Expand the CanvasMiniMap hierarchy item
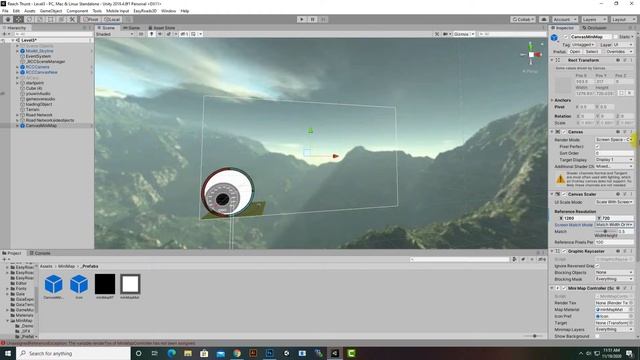640x360 pixels. point(17,126)
